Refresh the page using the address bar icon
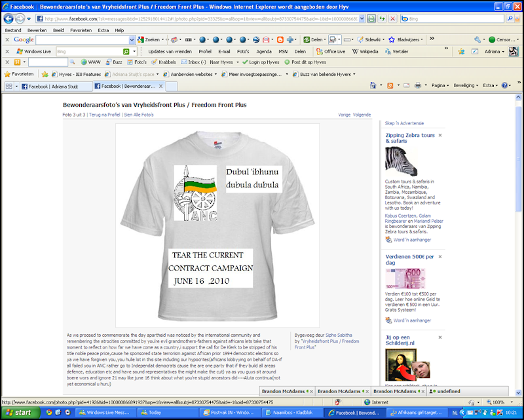The image size is (524, 420). [x=382, y=19]
